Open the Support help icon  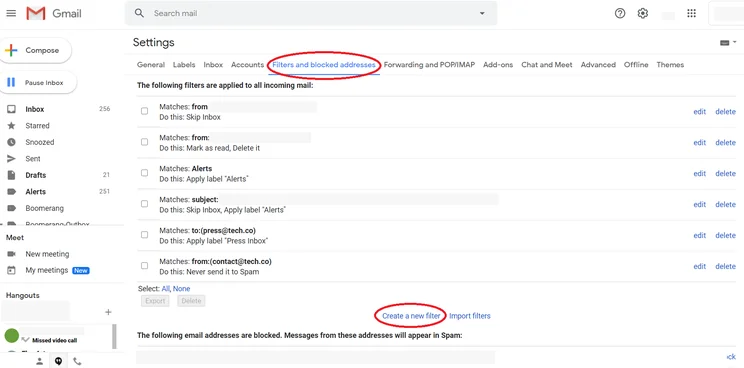tap(620, 13)
